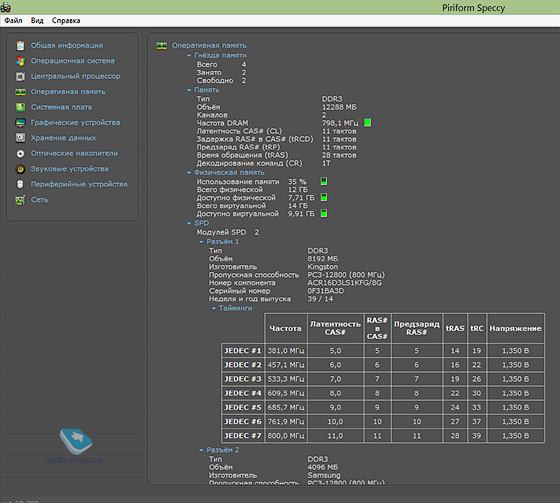Click green indicator next to Использование памяти
Viewport: 560px width, 503px height.
click(324, 181)
